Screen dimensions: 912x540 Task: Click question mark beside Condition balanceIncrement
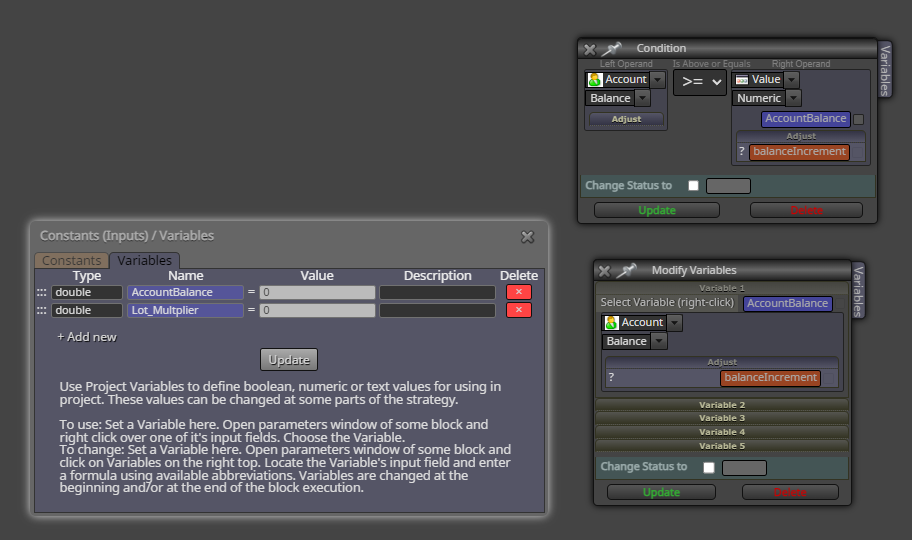click(x=742, y=151)
